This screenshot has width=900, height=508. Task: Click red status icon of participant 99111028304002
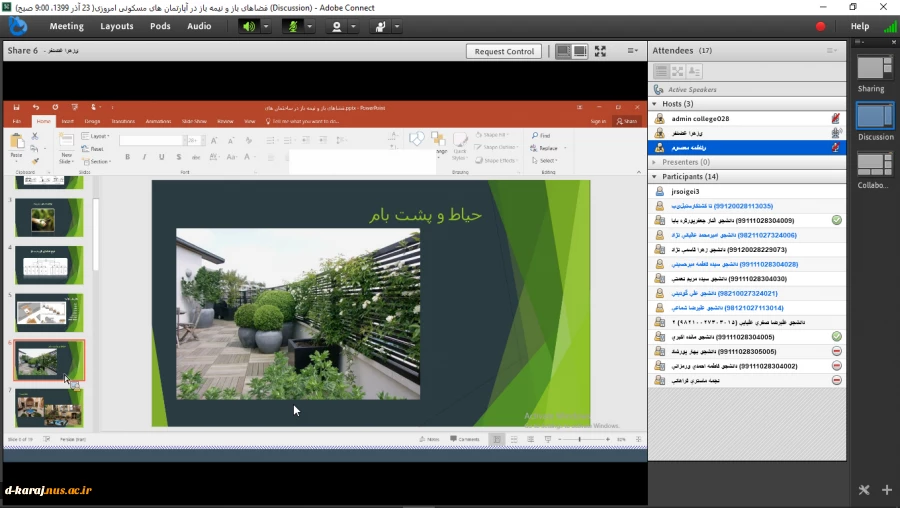tap(837, 366)
